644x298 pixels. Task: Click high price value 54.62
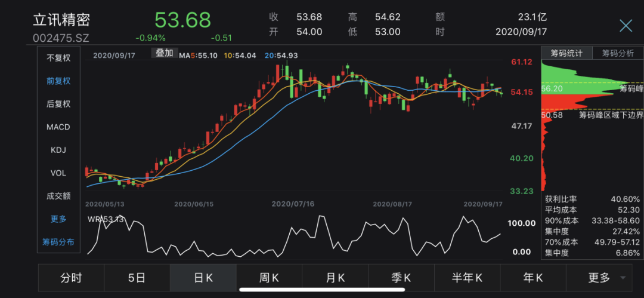click(388, 17)
